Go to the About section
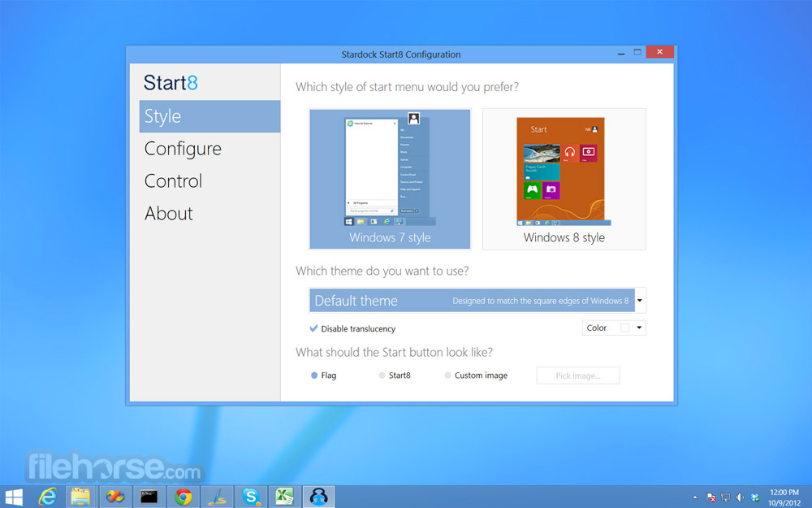Viewport: 812px width, 508px height. click(x=169, y=213)
